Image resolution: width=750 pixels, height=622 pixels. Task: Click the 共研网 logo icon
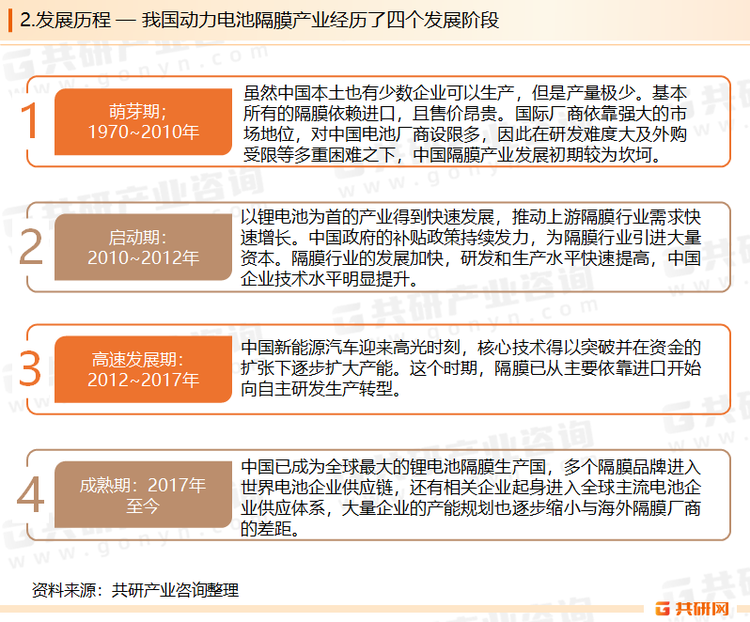point(663,609)
